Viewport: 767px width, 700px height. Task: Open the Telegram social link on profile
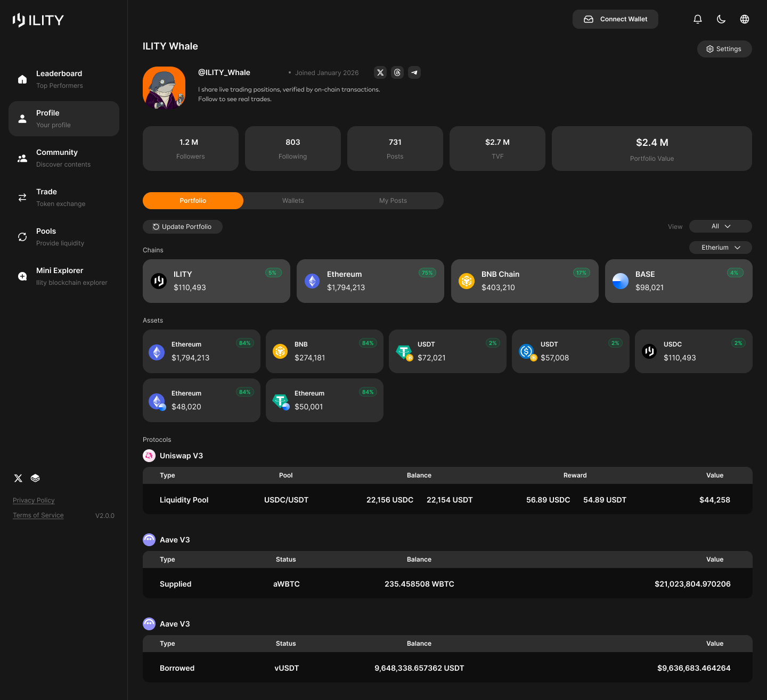(x=414, y=72)
